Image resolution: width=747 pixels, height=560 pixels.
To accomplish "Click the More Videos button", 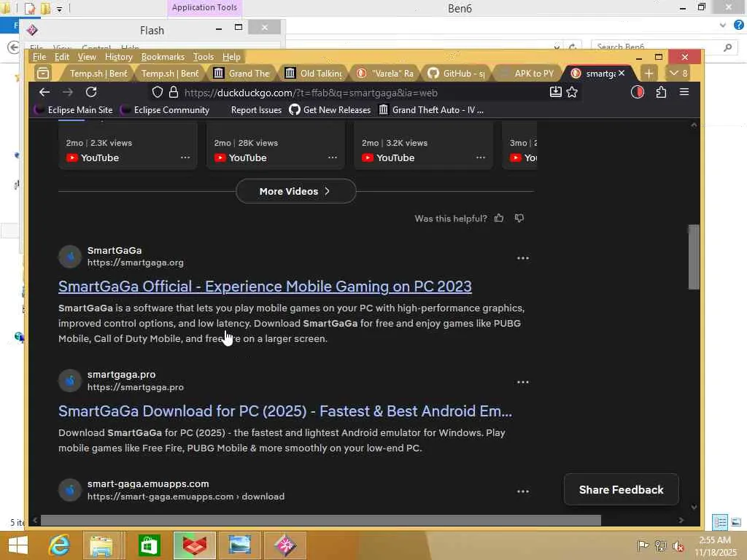I will (x=295, y=191).
